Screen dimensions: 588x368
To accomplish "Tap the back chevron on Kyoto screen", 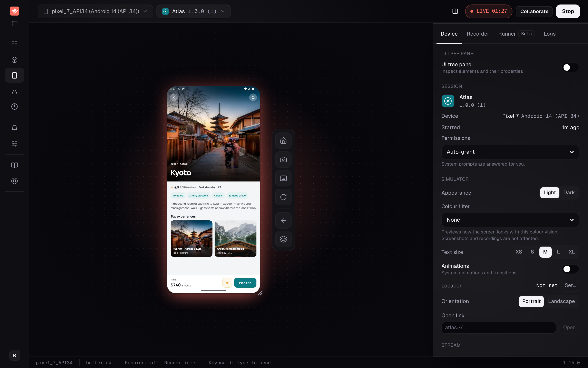I will click(174, 98).
